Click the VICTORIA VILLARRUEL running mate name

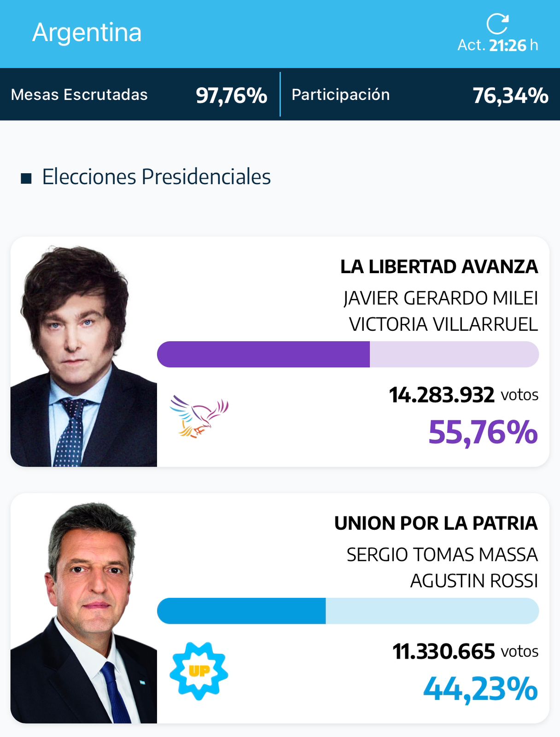tap(443, 325)
